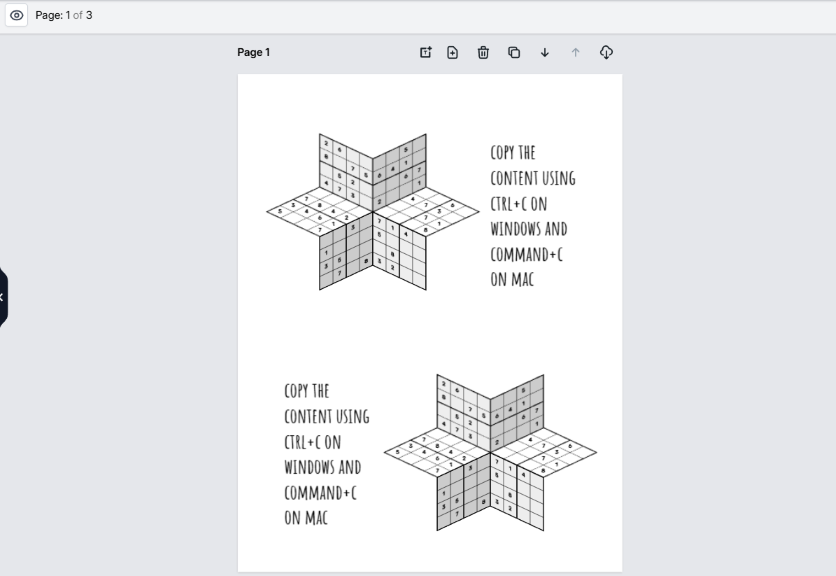Add a new blank page
This screenshot has height=576, width=836.
tap(452, 52)
